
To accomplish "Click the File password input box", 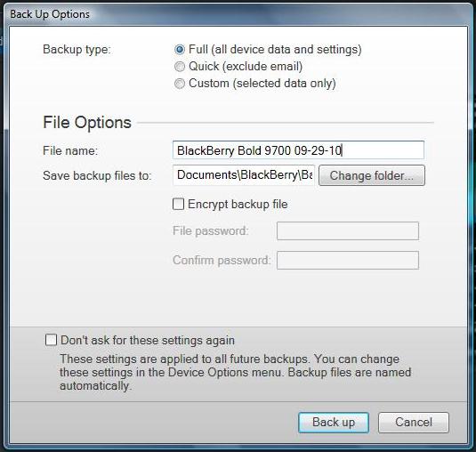I will pos(348,231).
